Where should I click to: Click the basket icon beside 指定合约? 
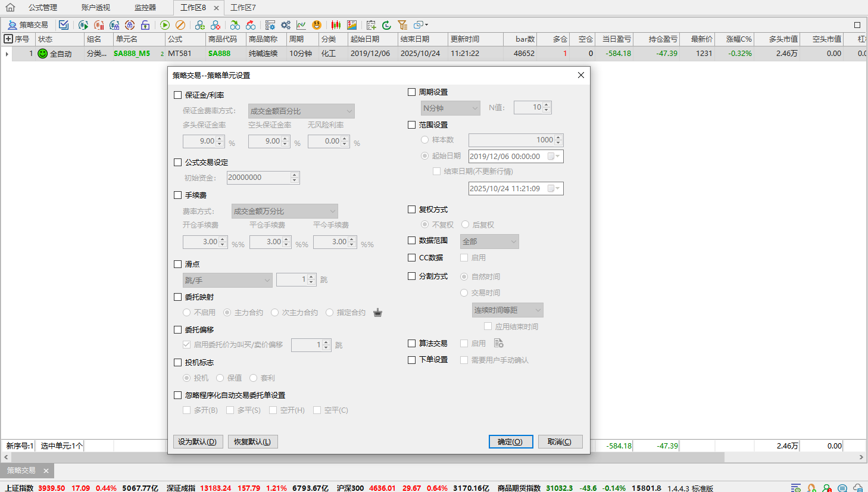(x=377, y=313)
